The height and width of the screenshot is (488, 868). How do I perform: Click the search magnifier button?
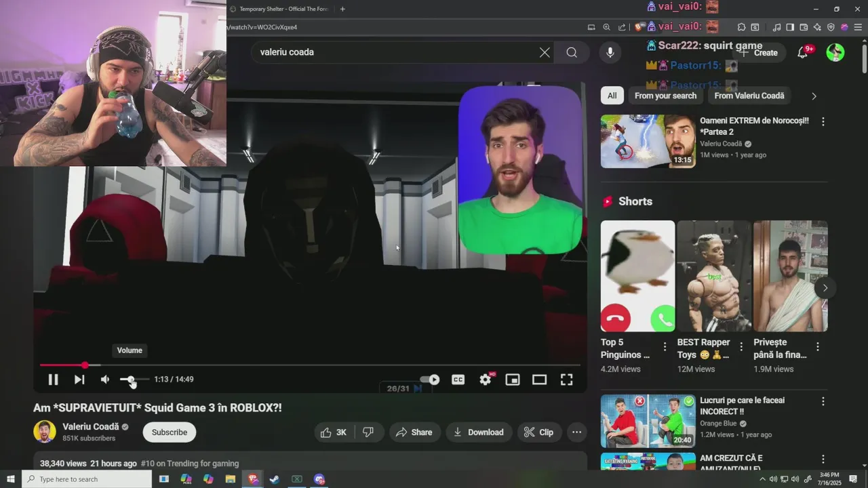pos(572,52)
